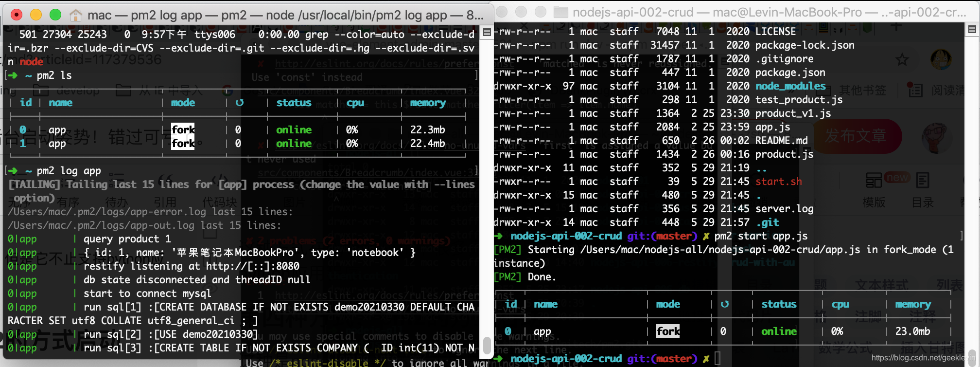
Task: Click 'node_modules' directory in listing
Action: [x=790, y=86]
